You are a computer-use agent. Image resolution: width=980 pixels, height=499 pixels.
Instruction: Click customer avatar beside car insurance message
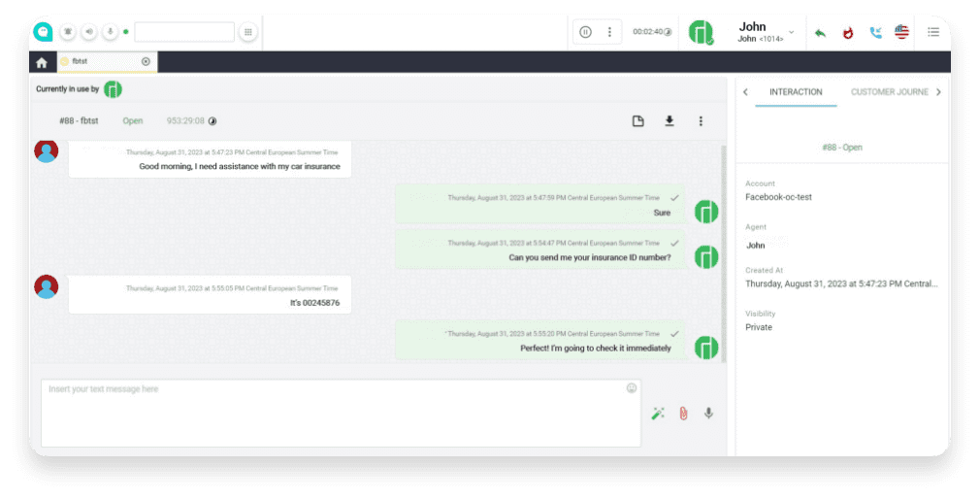(x=47, y=150)
